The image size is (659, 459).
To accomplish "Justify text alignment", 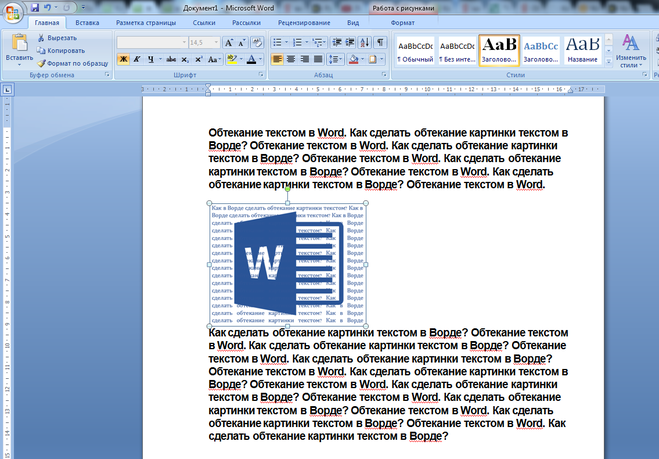I will pyautogui.click(x=318, y=59).
